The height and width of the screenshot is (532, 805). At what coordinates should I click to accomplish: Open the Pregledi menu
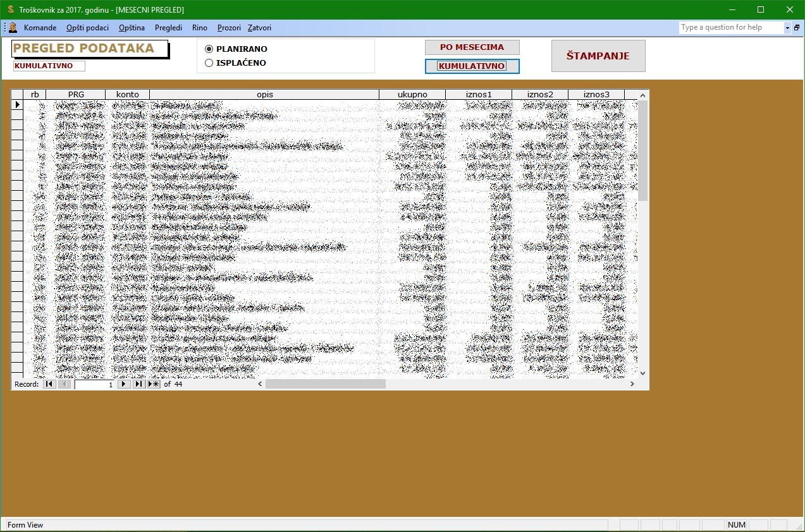tap(168, 28)
